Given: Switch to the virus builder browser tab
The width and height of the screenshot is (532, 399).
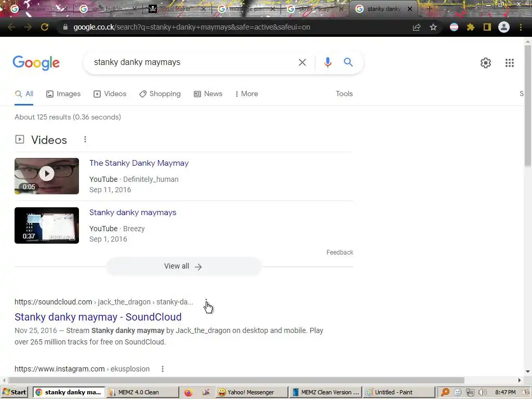Looking at the screenshot, I should pyautogui.click(x=107, y=9).
